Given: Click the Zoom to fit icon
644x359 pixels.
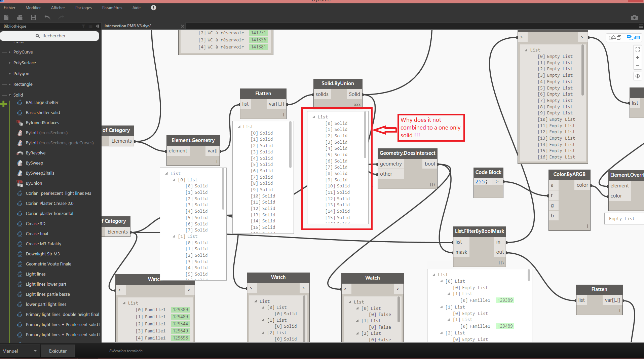Looking at the screenshot, I should click(x=637, y=49).
